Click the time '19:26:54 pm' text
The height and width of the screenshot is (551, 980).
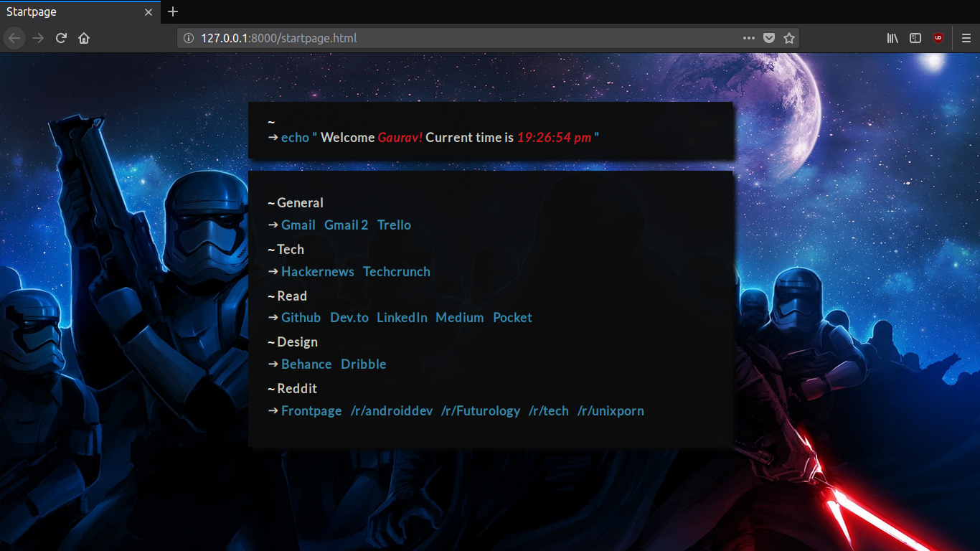pyautogui.click(x=555, y=138)
